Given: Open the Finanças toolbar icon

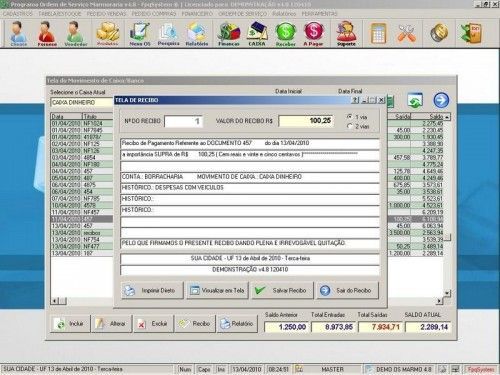Looking at the screenshot, I should 229,33.
